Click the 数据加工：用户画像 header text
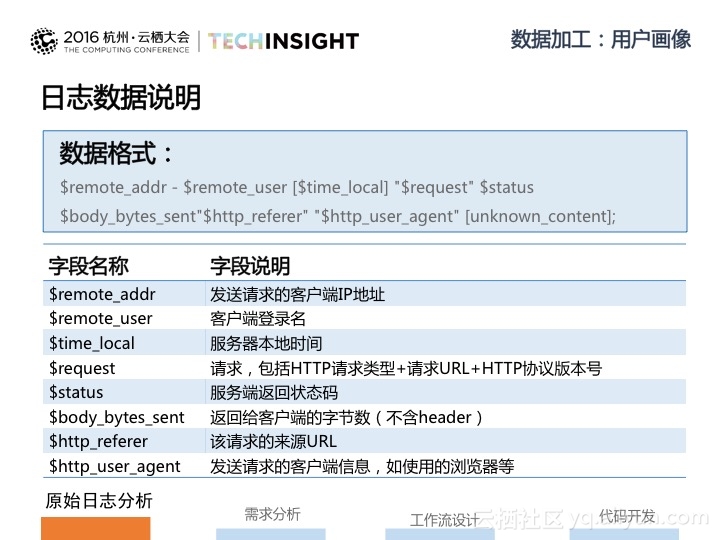 click(600, 40)
